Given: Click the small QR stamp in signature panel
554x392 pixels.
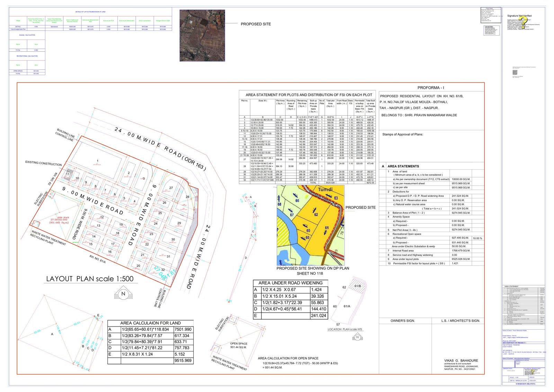Looking at the screenshot, I should pos(515,73).
